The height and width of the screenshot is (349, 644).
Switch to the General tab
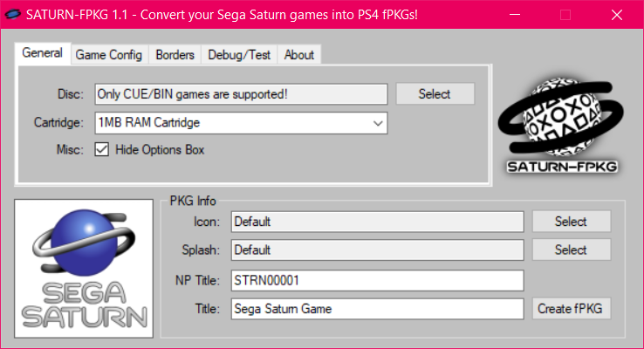pos(42,53)
